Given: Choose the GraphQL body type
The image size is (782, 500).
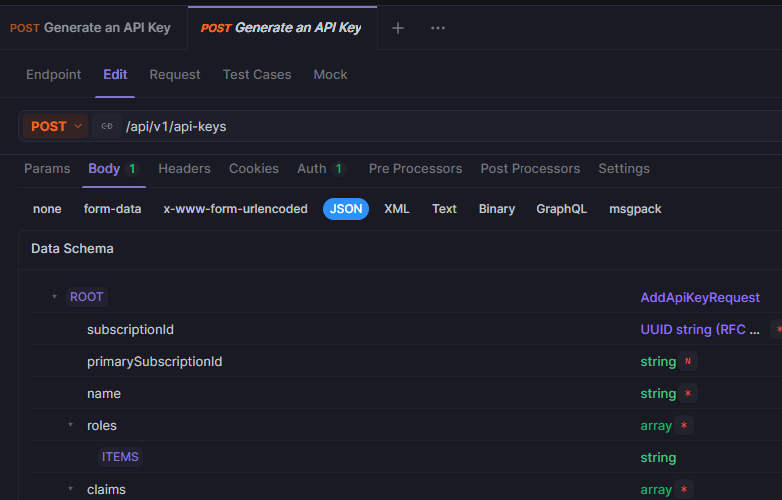Looking at the screenshot, I should coord(561,209).
